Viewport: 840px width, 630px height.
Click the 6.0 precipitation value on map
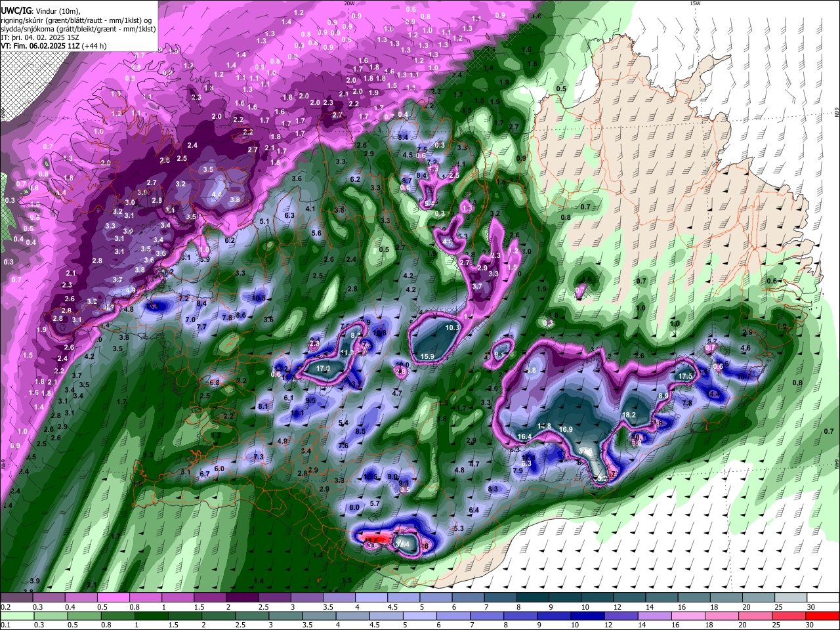pos(219,469)
